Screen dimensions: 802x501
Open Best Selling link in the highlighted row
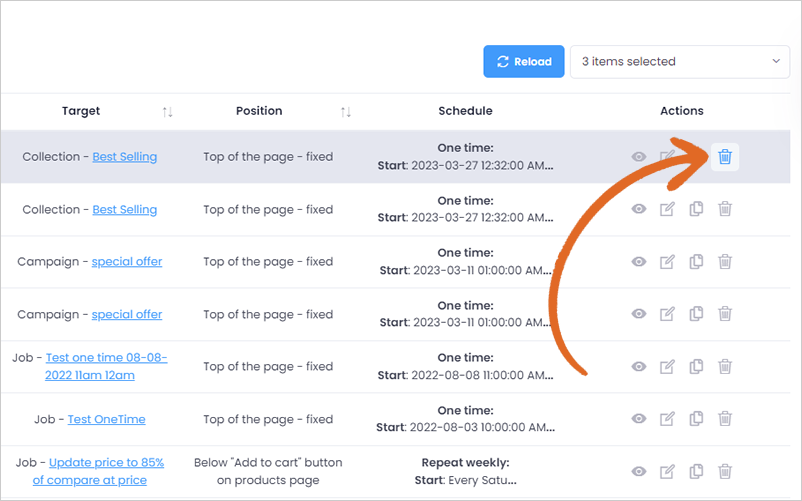[x=125, y=156]
